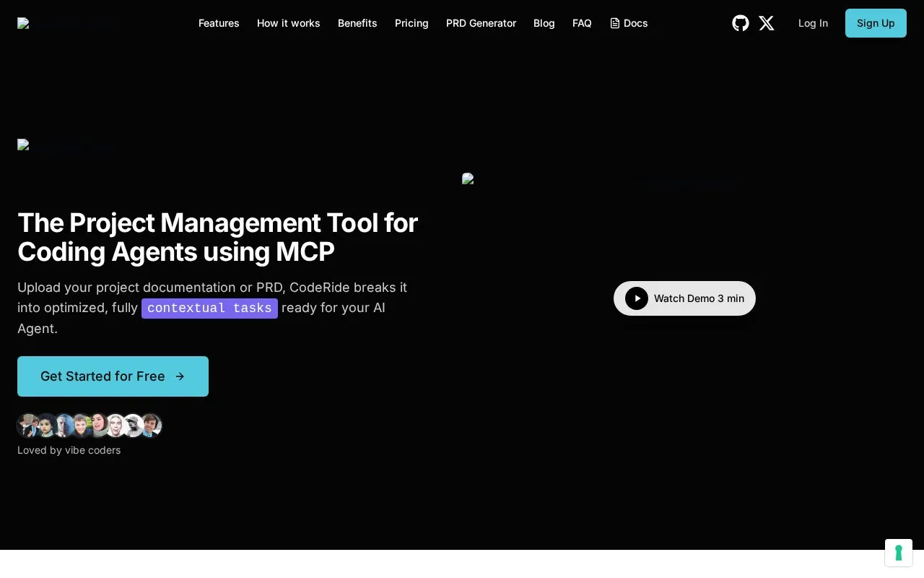Click the last user avatar thumbnail
The height and width of the screenshot is (578, 924).
coord(150,426)
